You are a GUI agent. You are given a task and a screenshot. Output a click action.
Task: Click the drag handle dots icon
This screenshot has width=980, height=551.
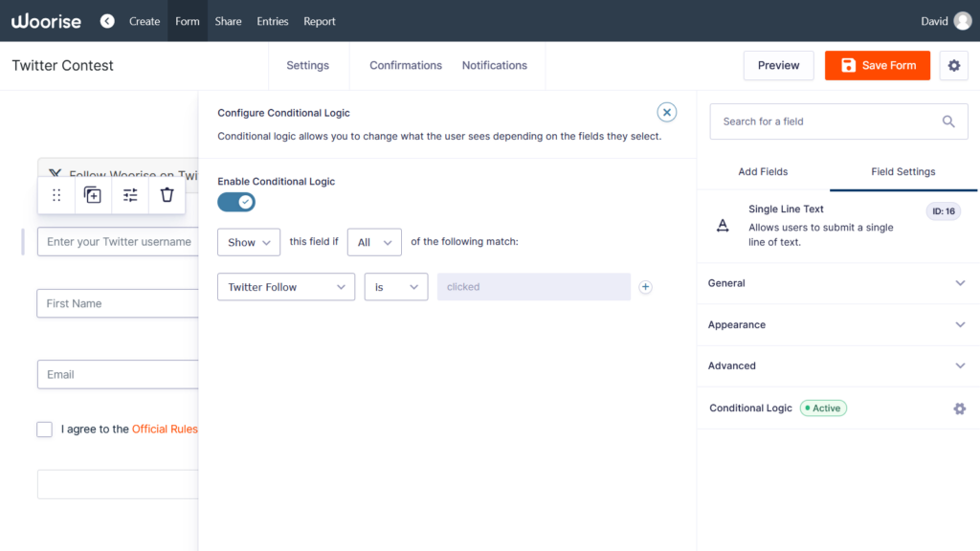(x=56, y=195)
